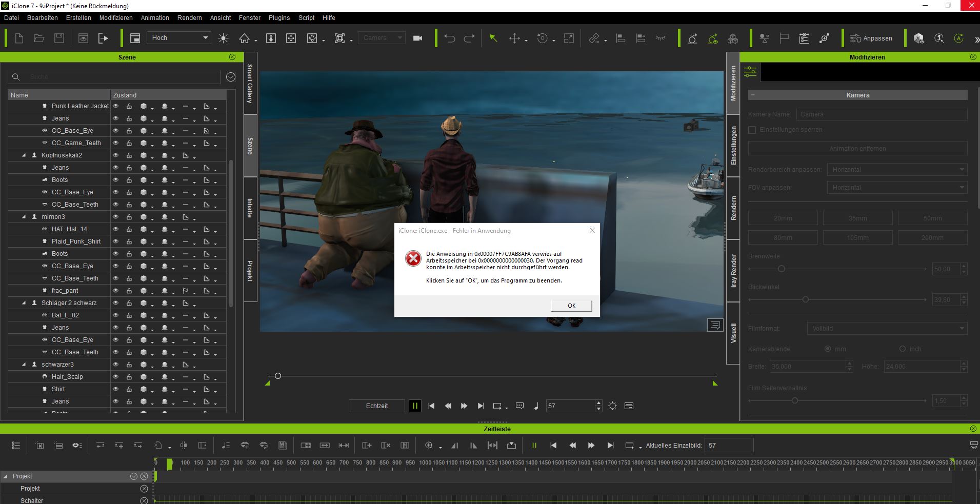Click the camera record icon
This screenshot has width=980, height=504.
pos(418,38)
